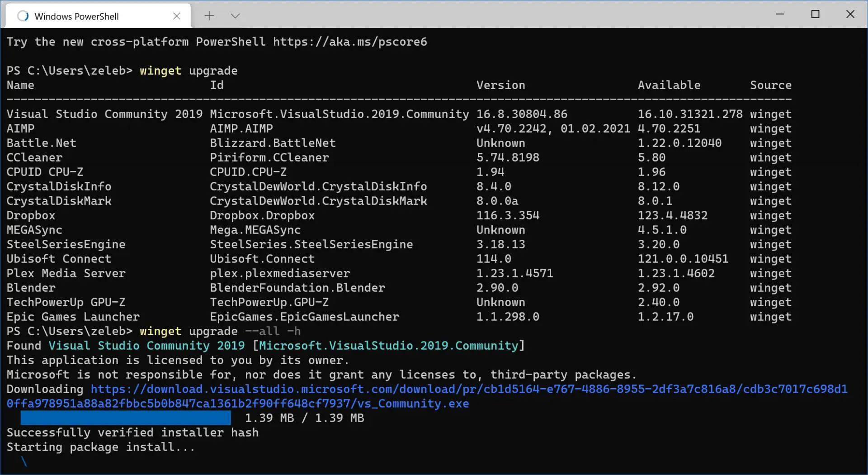Click the loading spinner icon on tab
The height and width of the screenshot is (475, 868).
point(23,16)
